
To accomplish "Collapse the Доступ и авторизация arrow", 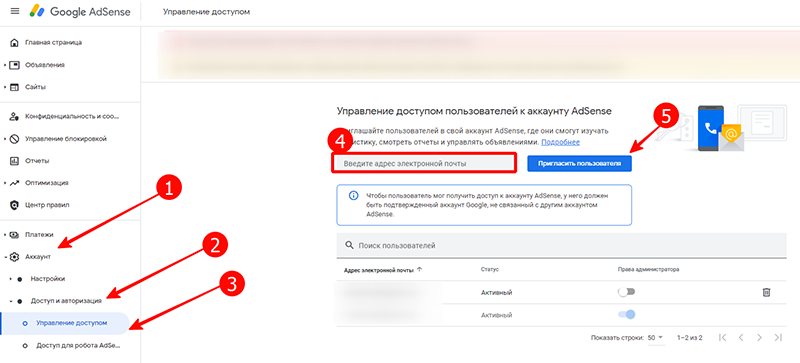I will click(11, 301).
